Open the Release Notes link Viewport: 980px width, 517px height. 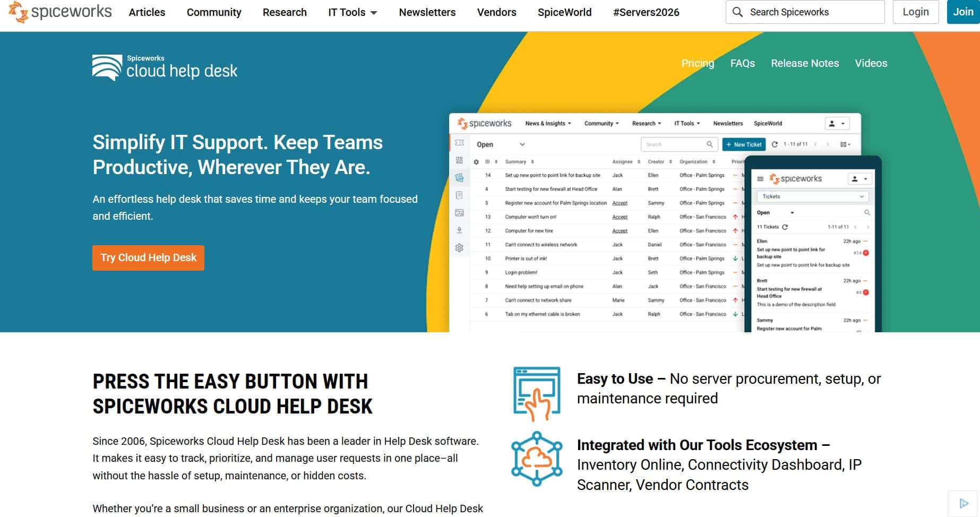(x=805, y=63)
